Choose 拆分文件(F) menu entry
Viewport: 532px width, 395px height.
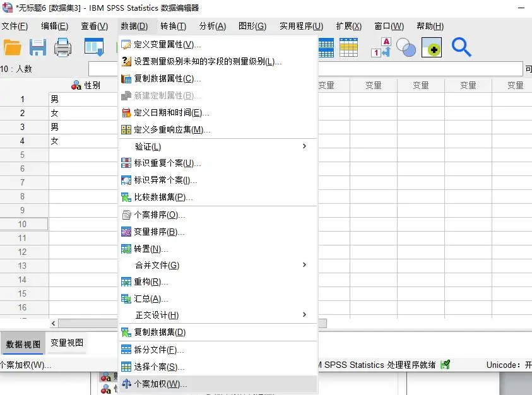[218, 350]
